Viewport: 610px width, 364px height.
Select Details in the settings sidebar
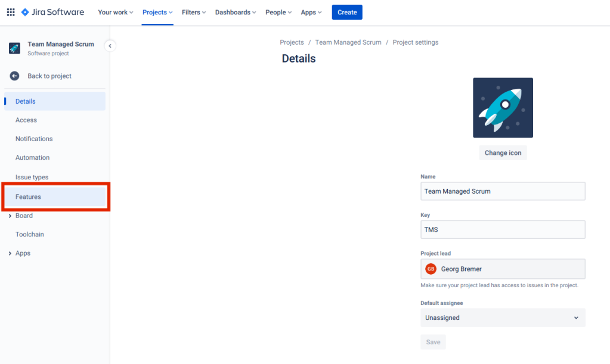click(55, 101)
